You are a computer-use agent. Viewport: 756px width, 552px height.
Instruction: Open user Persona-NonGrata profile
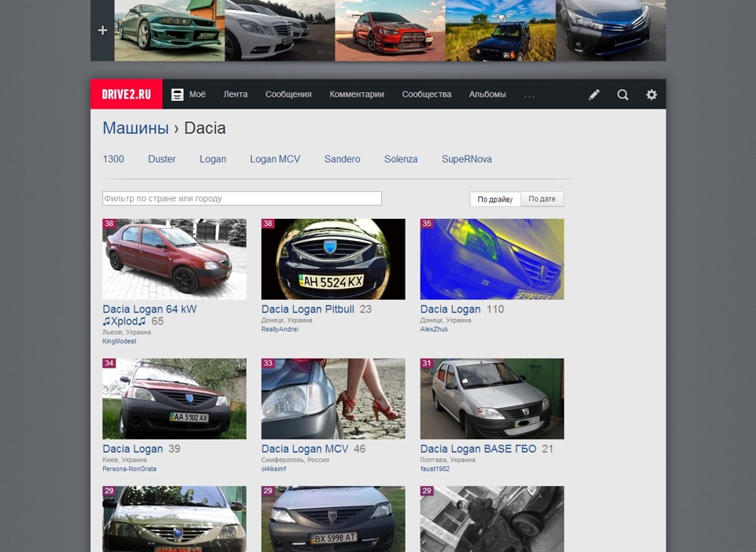point(129,469)
